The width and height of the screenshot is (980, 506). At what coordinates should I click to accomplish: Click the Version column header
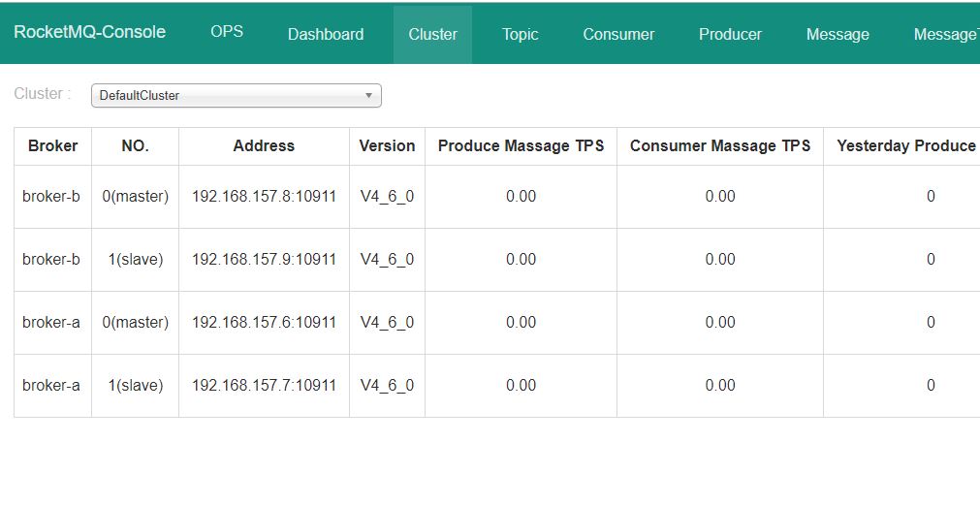387,146
